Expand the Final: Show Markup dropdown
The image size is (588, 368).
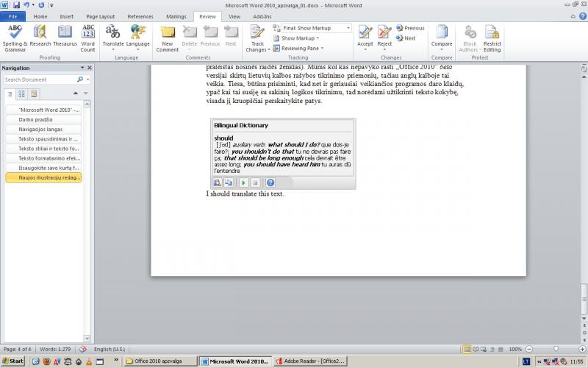coord(348,28)
